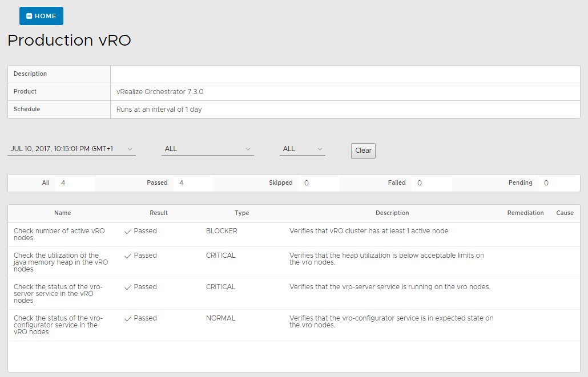Open the second, narrower ALL dropdown
Viewport: 588px width, 377px height.
click(x=302, y=149)
